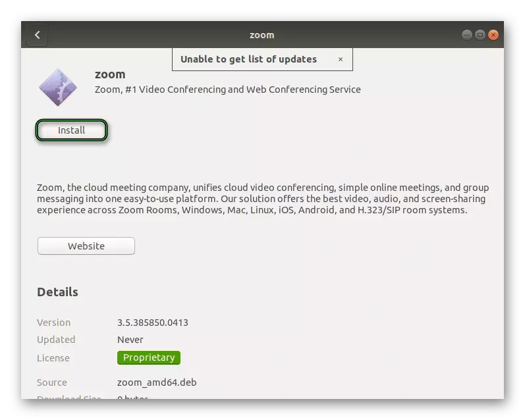Install the zoom package
Screen dimensions: 525x420
pyautogui.click(x=71, y=130)
